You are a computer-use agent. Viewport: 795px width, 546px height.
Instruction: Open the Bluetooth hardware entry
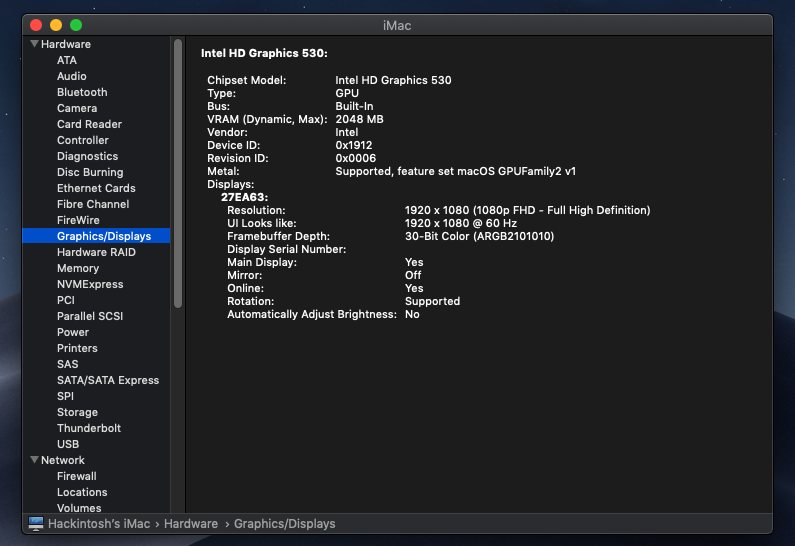82,92
